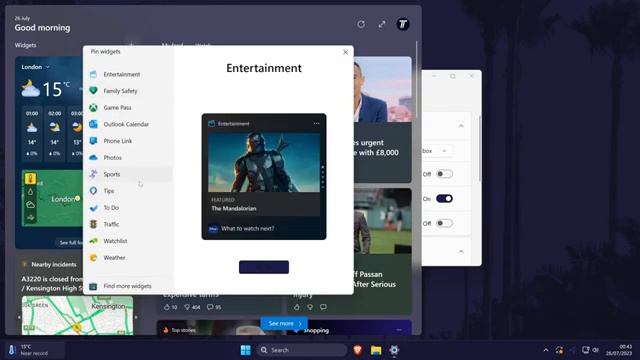
Task: Pick the Phone Link widget
Action: coord(127,141)
